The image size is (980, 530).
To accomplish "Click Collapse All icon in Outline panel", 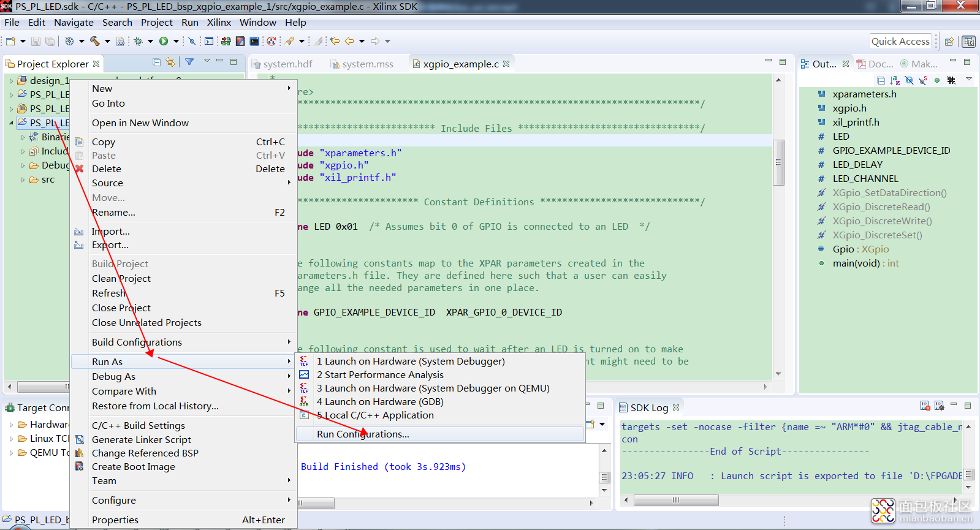I will point(881,80).
